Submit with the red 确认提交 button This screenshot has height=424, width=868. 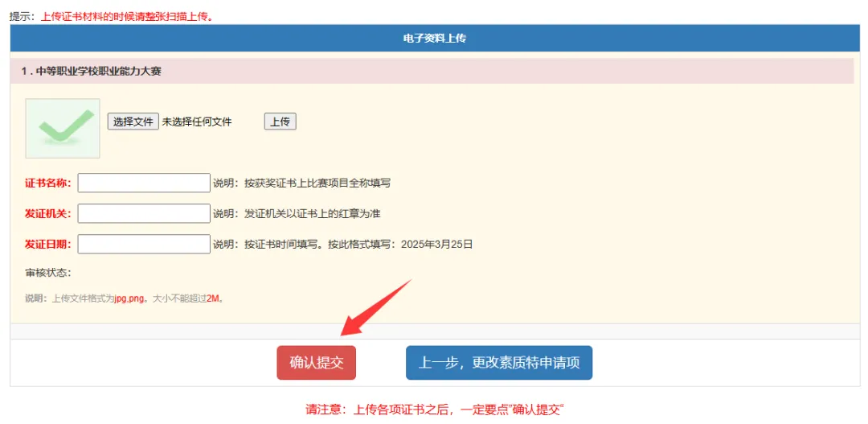pos(316,363)
